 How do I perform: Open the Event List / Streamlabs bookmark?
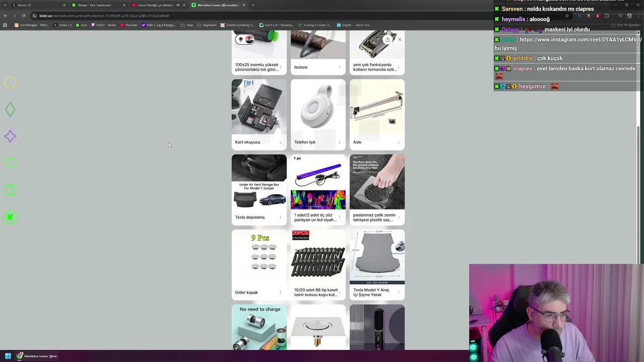(x=276, y=25)
